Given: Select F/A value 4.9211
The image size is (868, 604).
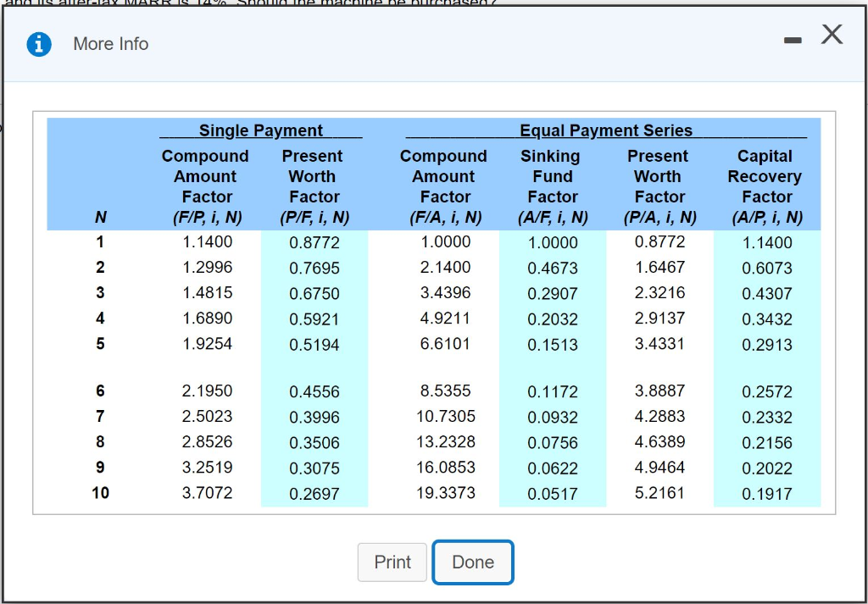Looking at the screenshot, I should click(446, 318).
